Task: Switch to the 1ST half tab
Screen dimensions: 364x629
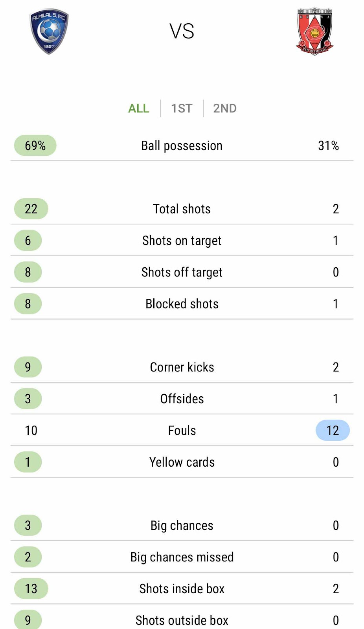Action: coord(182,109)
